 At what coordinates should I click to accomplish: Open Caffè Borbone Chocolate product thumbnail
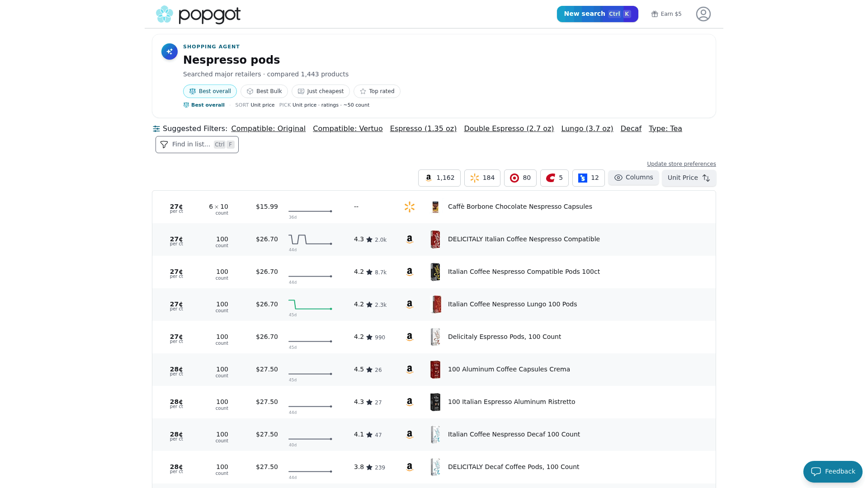[435, 207]
